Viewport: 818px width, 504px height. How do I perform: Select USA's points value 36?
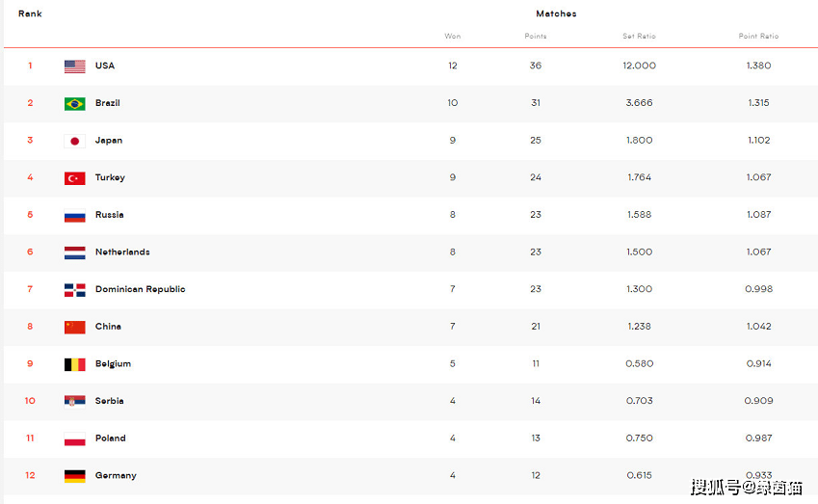pyautogui.click(x=536, y=66)
